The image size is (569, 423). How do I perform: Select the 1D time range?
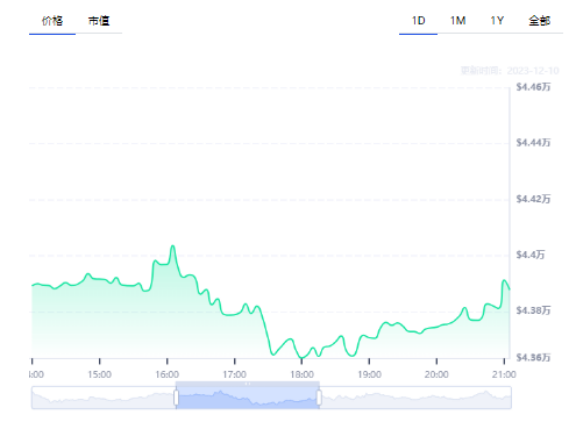(418, 21)
